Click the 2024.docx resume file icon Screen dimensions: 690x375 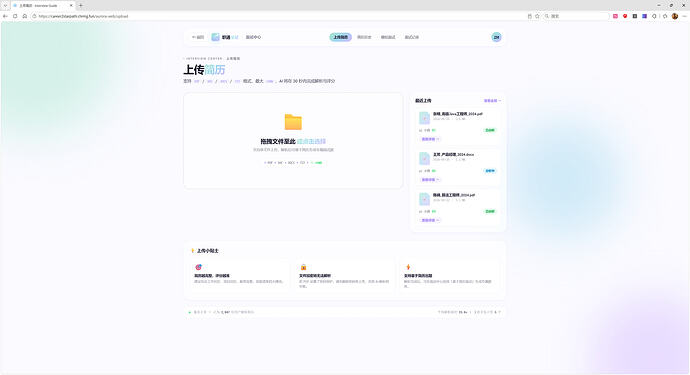(x=424, y=158)
